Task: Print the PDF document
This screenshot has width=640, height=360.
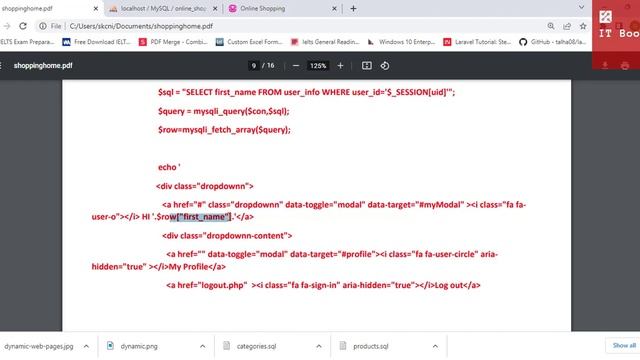Action: [624, 65]
